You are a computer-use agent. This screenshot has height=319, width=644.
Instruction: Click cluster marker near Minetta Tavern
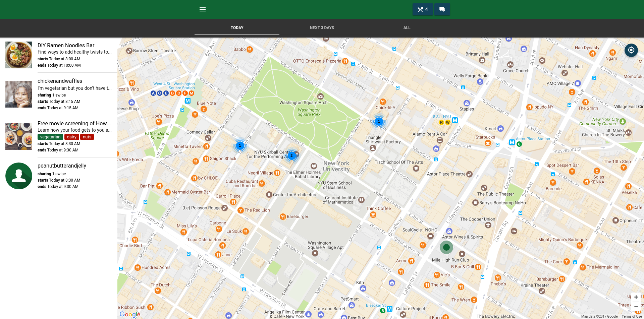point(240,145)
